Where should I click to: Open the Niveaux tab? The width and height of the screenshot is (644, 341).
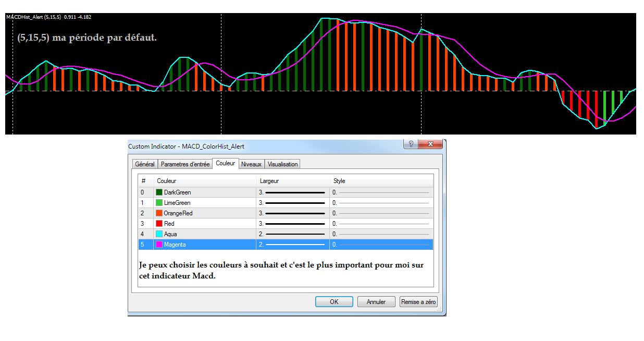pyautogui.click(x=252, y=164)
